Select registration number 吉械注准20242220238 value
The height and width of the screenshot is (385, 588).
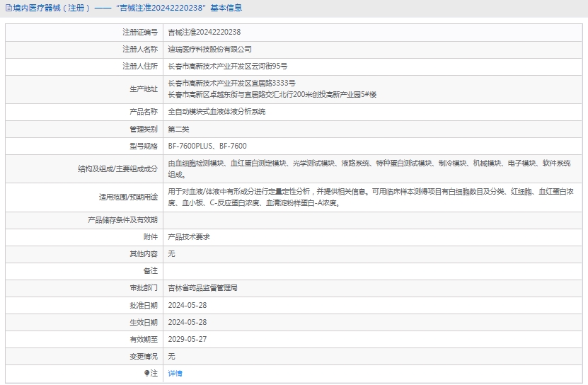click(204, 32)
